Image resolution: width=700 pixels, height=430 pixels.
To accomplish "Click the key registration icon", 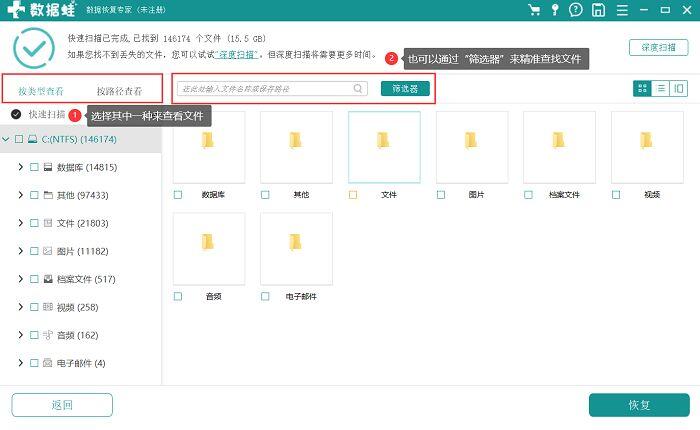I will [x=555, y=10].
